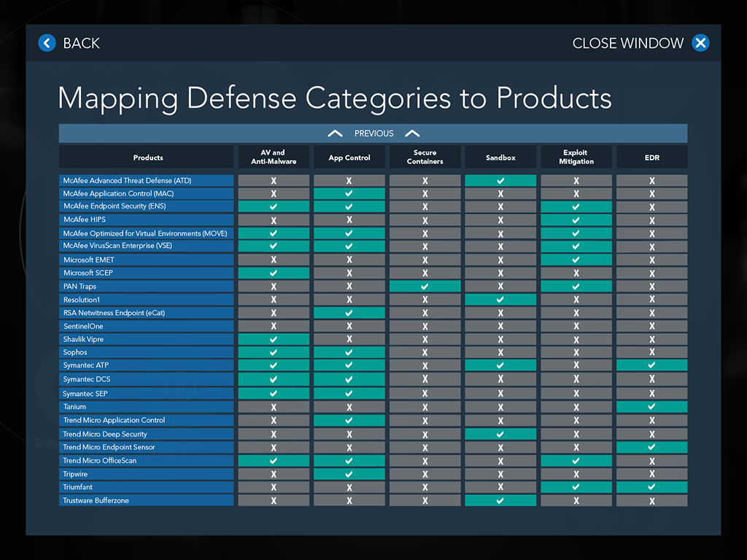This screenshot has width=747, height=560.
Task: Click the Exploit Mitigation column header
Action: (576, 157)
